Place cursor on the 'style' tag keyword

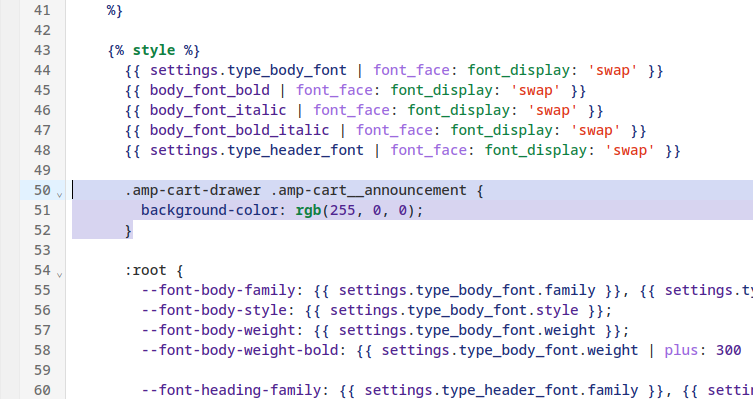[154, 50]
